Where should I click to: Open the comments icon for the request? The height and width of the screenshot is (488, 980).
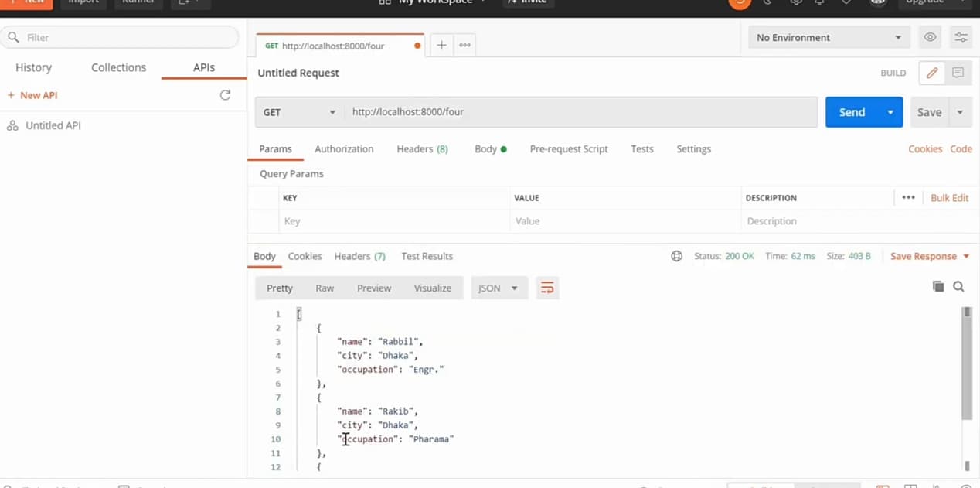click(x=958, y=73)
